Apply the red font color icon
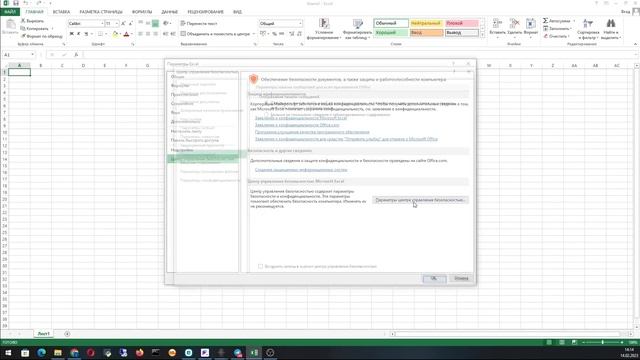 point(127,34)
